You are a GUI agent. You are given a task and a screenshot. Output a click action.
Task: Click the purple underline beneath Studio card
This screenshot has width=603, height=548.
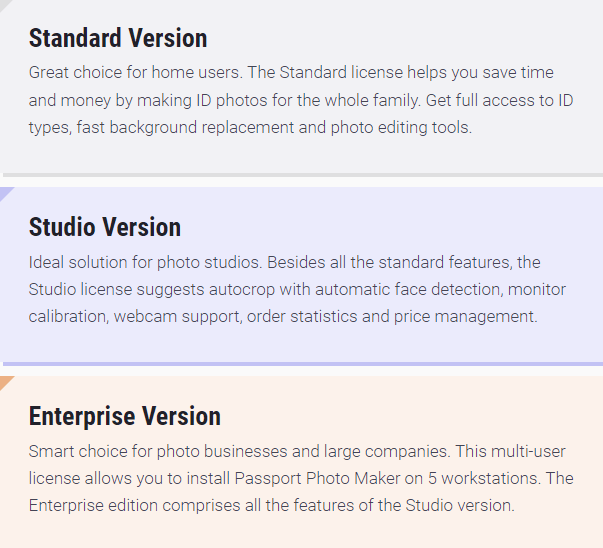point(303,364)
